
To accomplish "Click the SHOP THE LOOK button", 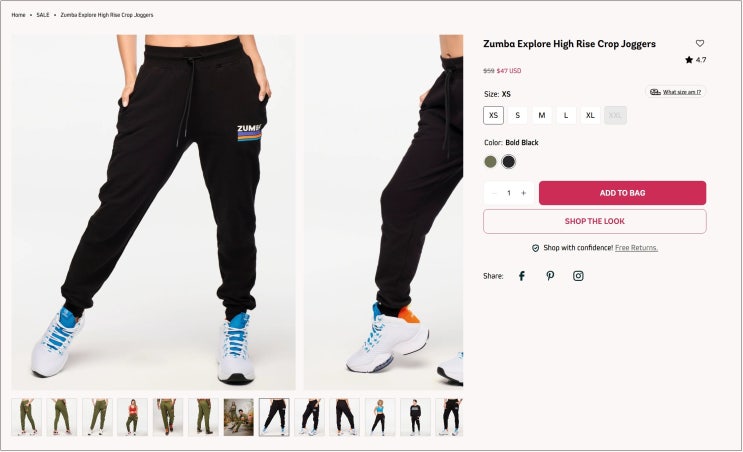I will tap(595, 221).
